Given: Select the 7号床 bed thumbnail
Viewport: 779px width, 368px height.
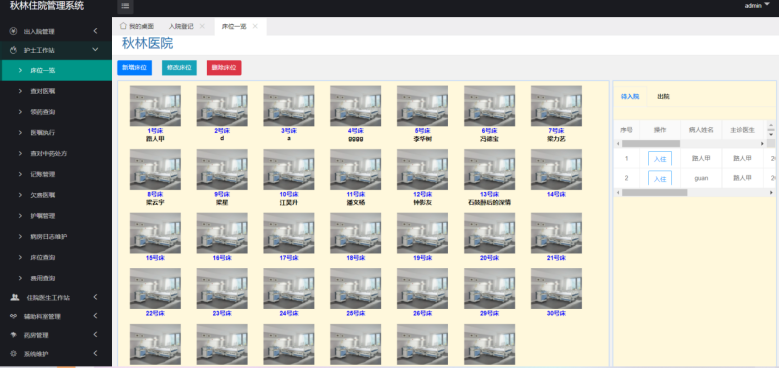Looking at the screenshot, I should [x=556, y=106].
